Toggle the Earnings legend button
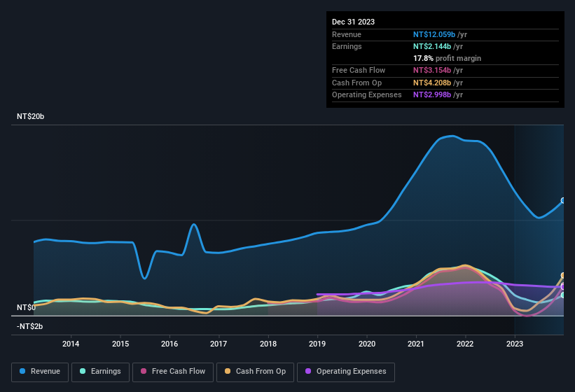 [x=100, y=372]
